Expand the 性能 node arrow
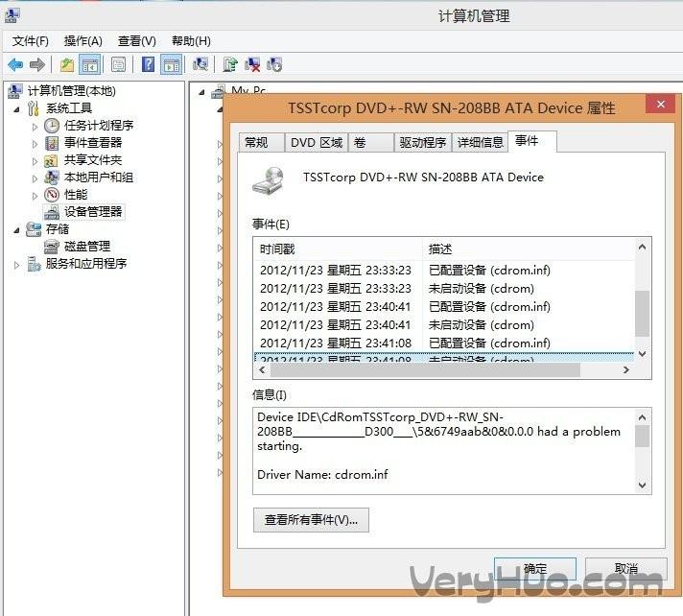The height and width of the screenshot is (616, 683). [x=35, y=196]
